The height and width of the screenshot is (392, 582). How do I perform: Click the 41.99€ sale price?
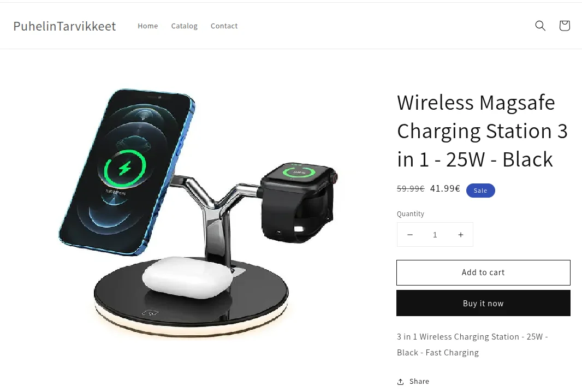445,188
